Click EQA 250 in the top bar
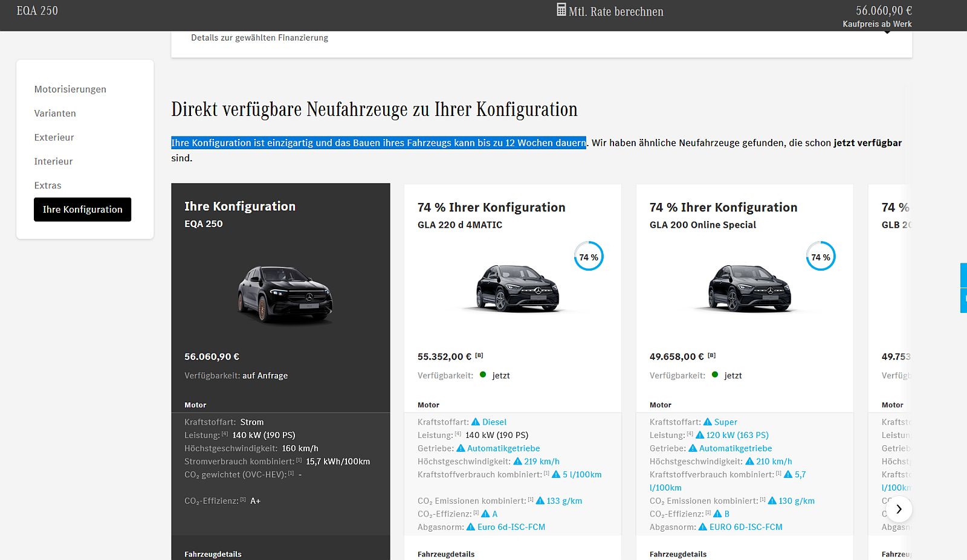 (37, 11)
